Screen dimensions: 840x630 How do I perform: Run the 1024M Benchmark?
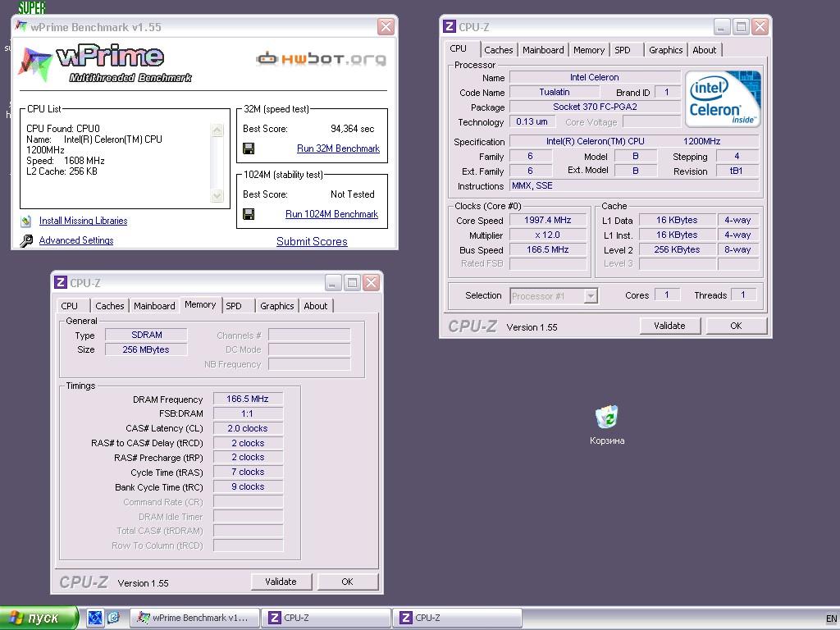(331, 214)
